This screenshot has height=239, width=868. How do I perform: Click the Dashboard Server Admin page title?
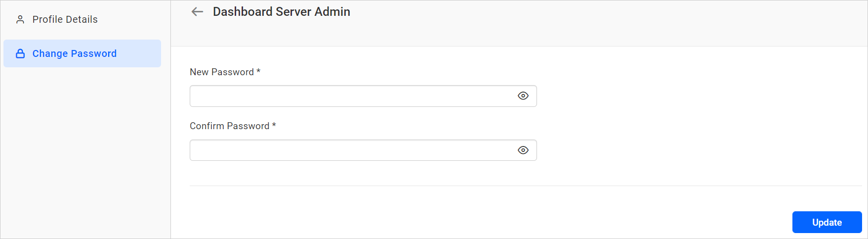coord(281,12)
